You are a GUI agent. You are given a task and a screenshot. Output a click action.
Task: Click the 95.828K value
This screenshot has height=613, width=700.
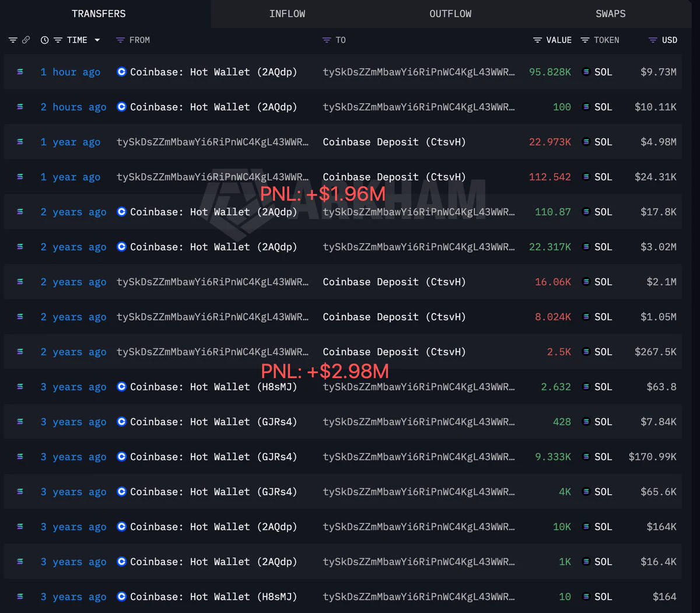(550, 72)
